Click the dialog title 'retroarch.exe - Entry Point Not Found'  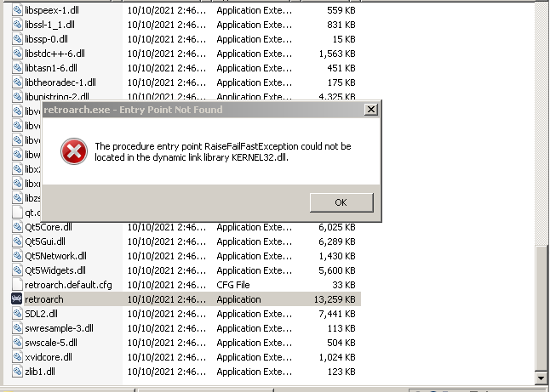(134, 110)
